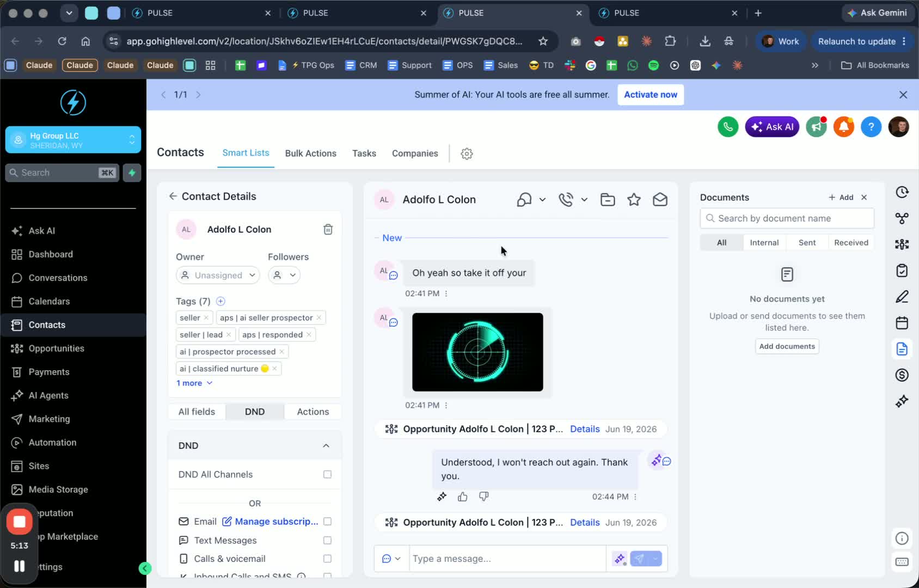Screen dimensions: 919x588
Task: Star the Adolfo L Colon conversation
Action: click(634, 200)
